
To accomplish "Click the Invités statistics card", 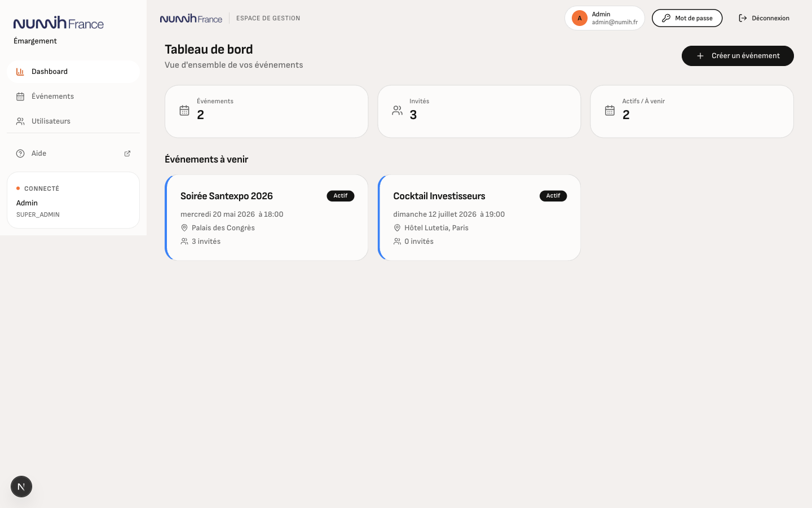I will [479, 111].
